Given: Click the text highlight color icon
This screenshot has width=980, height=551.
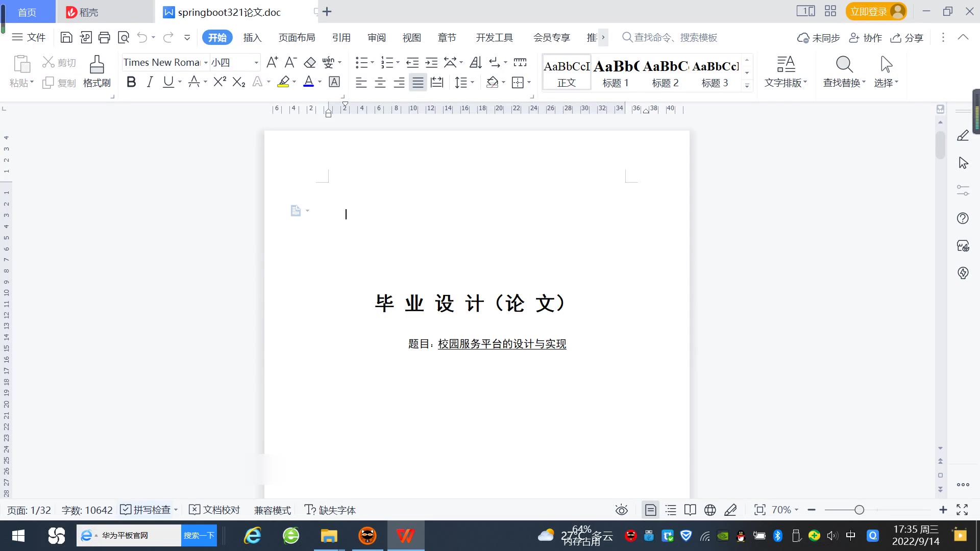Looking at the screenshot, I should click(283, 82).
